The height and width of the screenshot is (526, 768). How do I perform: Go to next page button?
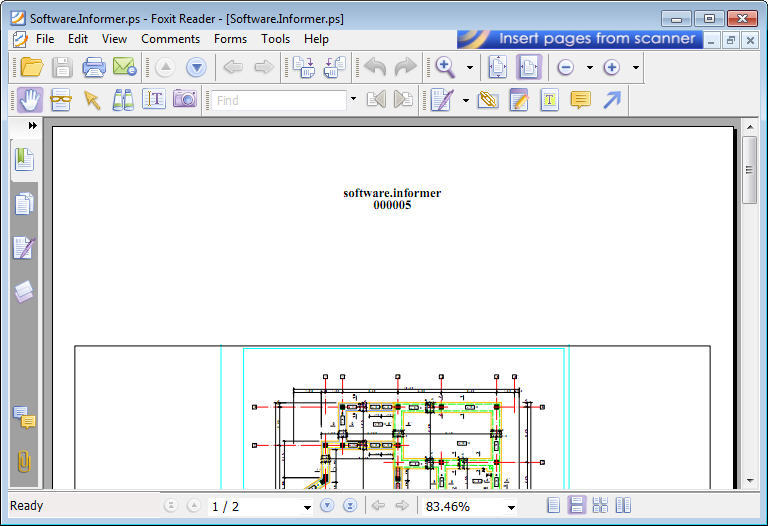tap(327, 506)
